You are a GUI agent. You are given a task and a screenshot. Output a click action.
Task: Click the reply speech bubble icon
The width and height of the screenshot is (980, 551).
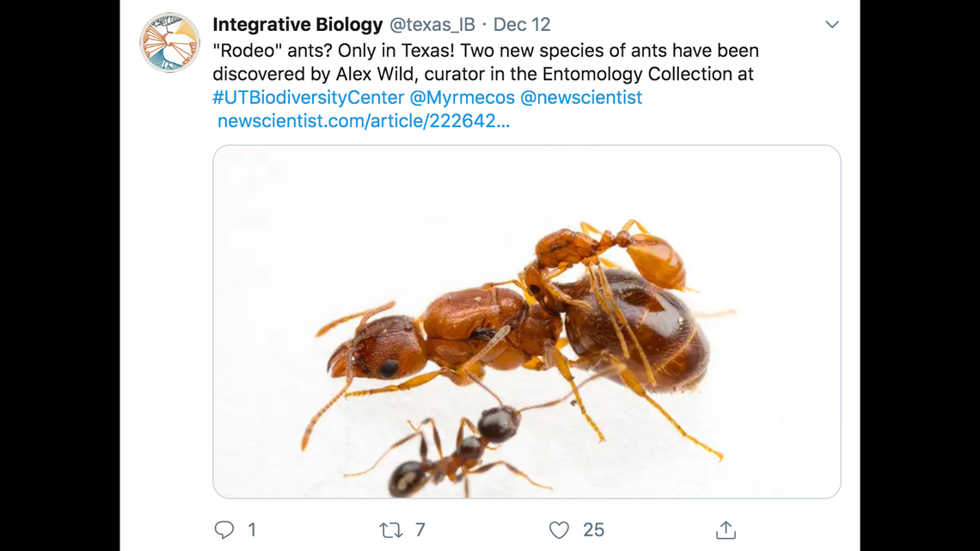(x=224, y=530)
